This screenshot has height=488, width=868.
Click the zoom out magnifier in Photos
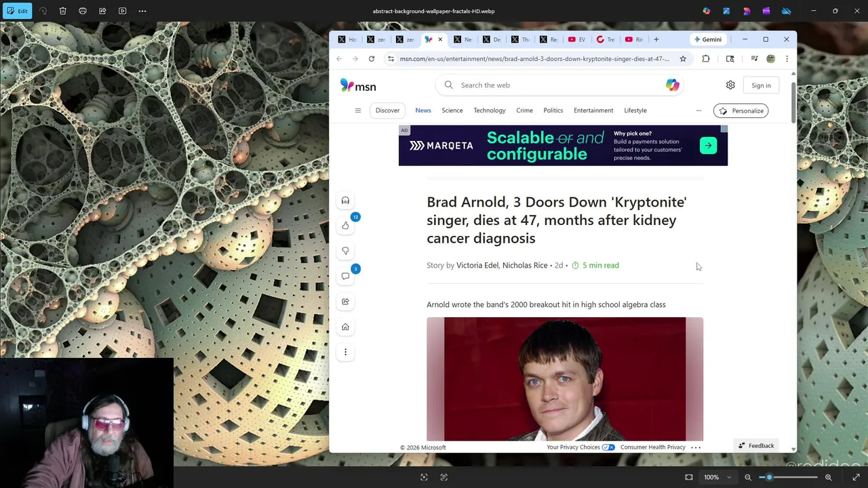(x=748, y=477)
